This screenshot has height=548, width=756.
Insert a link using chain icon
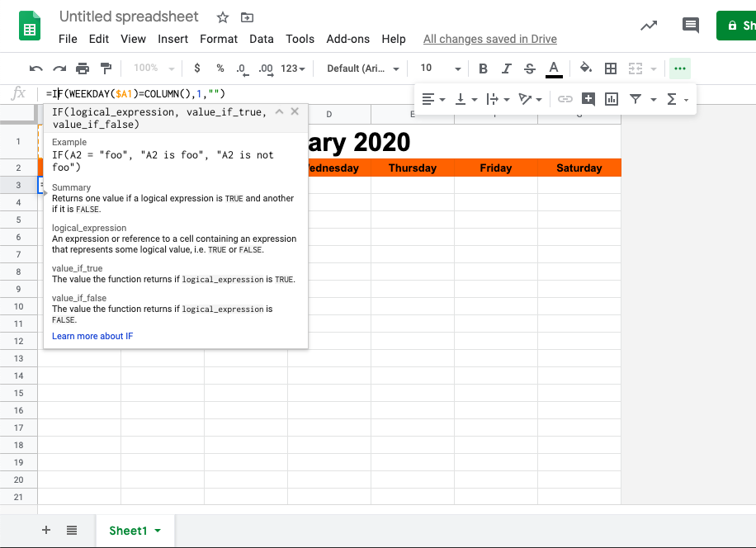click(565, 99)
